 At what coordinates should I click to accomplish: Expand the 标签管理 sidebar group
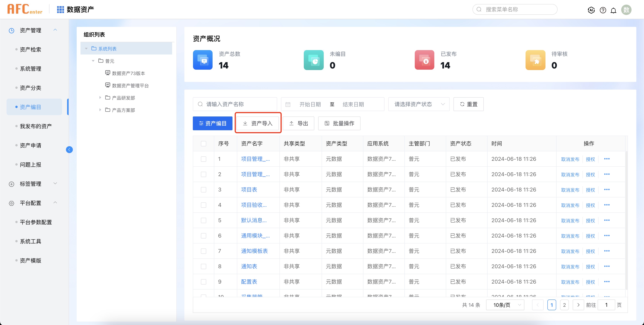55,183
